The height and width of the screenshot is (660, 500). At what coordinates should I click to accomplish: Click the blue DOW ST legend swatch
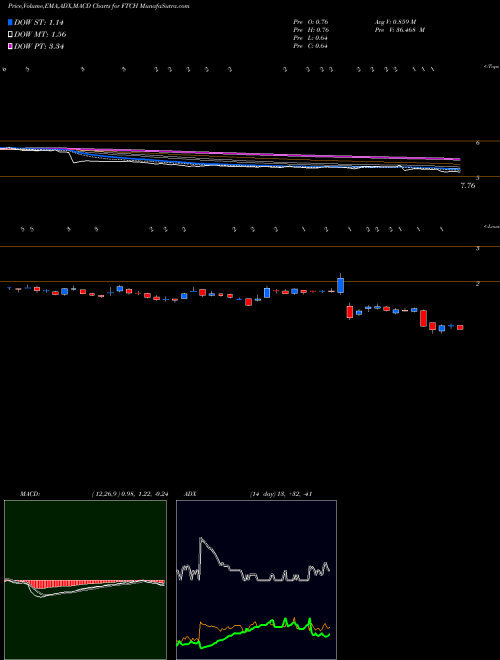coord(10,22)
